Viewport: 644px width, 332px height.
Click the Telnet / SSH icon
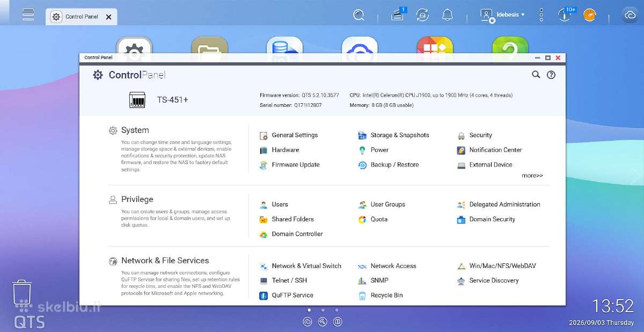point(264,280)
